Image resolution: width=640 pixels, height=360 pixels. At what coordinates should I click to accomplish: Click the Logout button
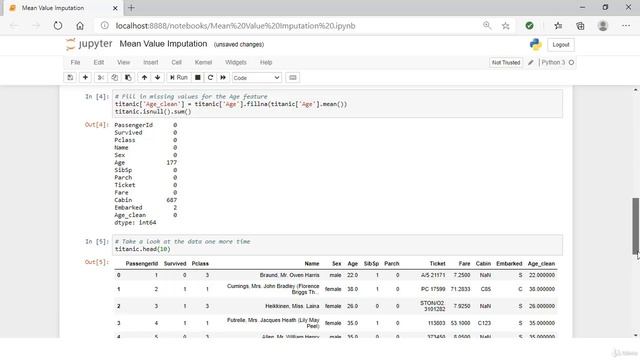point(560,45)
